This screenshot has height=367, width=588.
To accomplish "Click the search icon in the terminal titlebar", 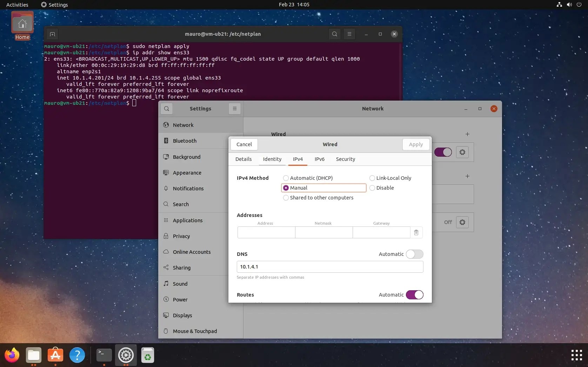I will click(x=334, y=34).
